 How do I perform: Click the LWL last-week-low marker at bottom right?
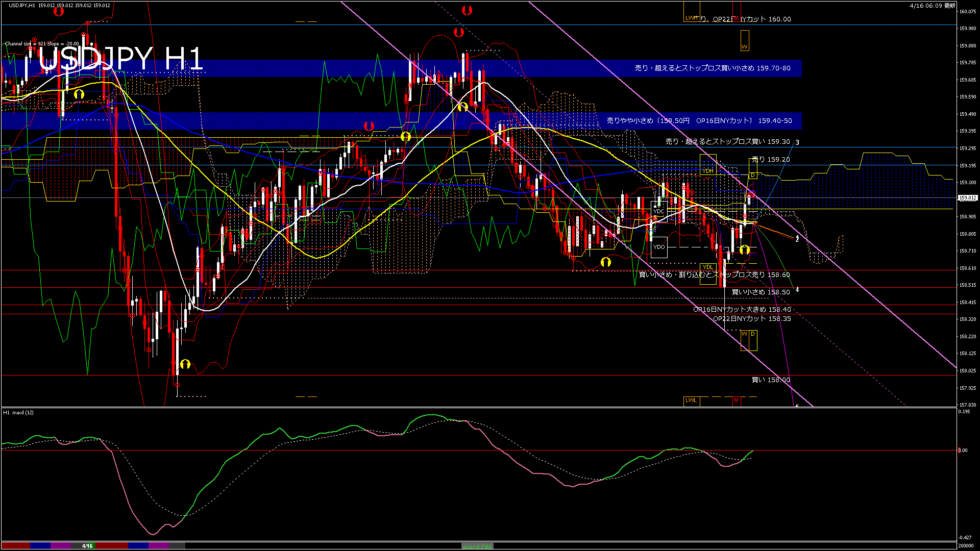click(691, 400)
